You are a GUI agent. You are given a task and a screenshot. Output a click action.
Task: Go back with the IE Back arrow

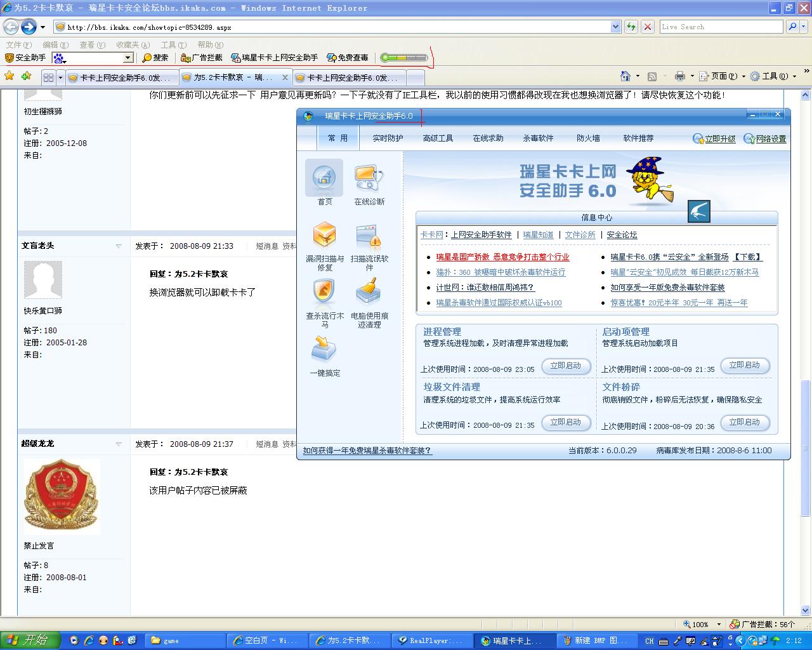[x=11, y=27]
